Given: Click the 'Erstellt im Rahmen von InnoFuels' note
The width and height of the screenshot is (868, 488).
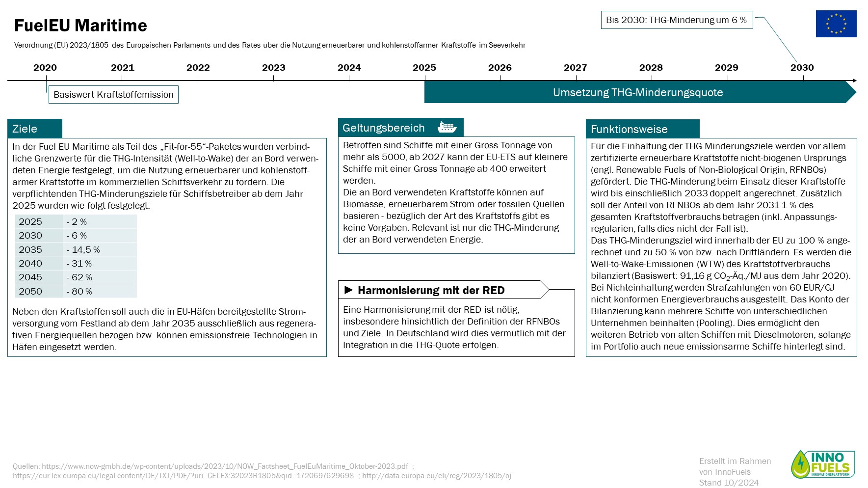Looking at the screenshot, I should click(735, 466).
